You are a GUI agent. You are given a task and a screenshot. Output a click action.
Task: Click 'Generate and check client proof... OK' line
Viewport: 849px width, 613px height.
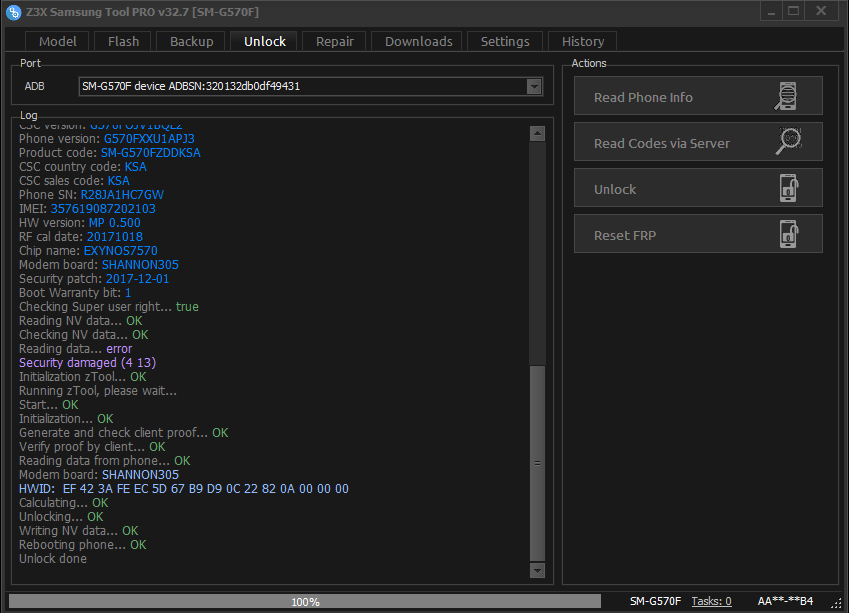point(123,433)
